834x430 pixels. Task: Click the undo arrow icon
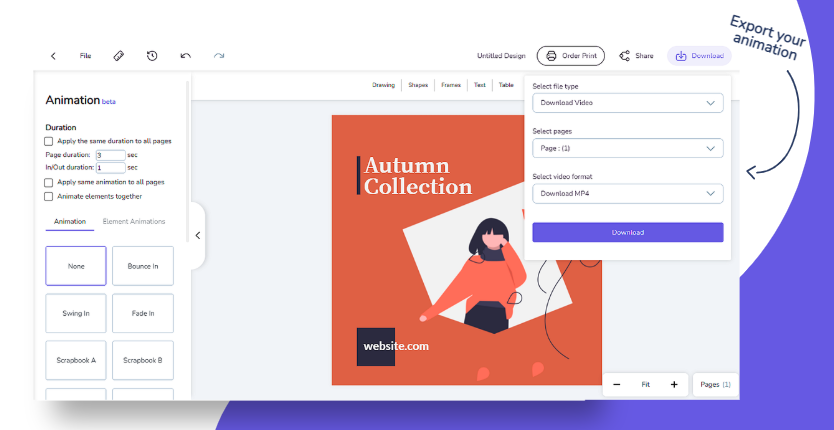click(x=186, y=56)
